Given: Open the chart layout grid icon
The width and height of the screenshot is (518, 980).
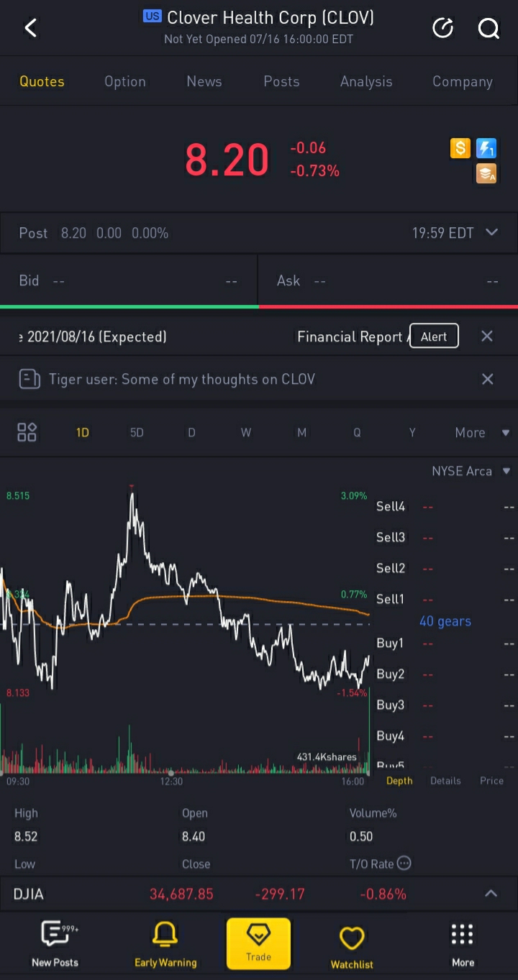Looking at the screenshot, I should 27,432.
